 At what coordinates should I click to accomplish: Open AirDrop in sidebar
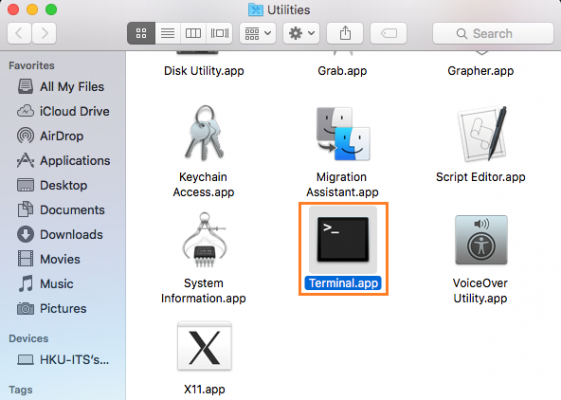[x=63, y=136]
